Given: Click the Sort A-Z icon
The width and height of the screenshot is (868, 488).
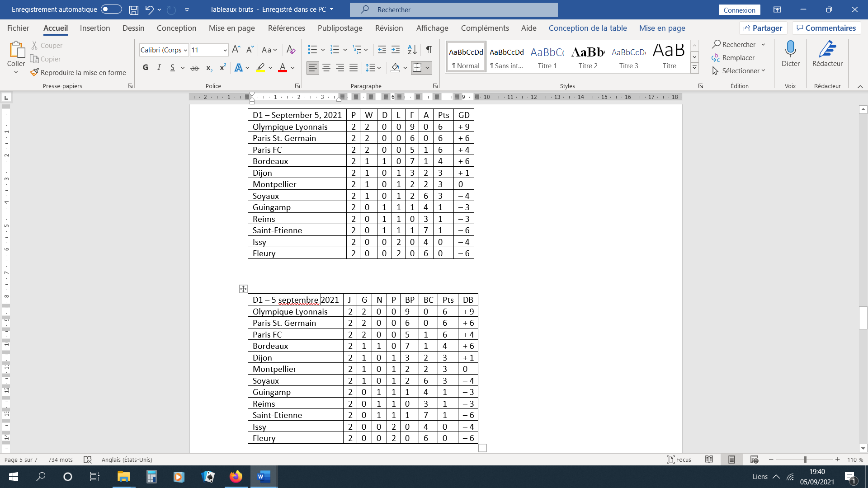Looking at the screenshot, I should point(412,50).
